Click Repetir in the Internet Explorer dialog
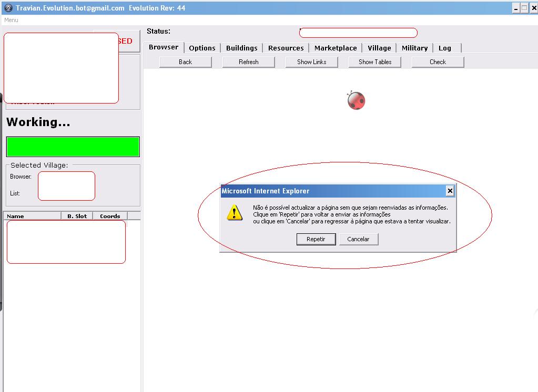 (x=316, y=239)
